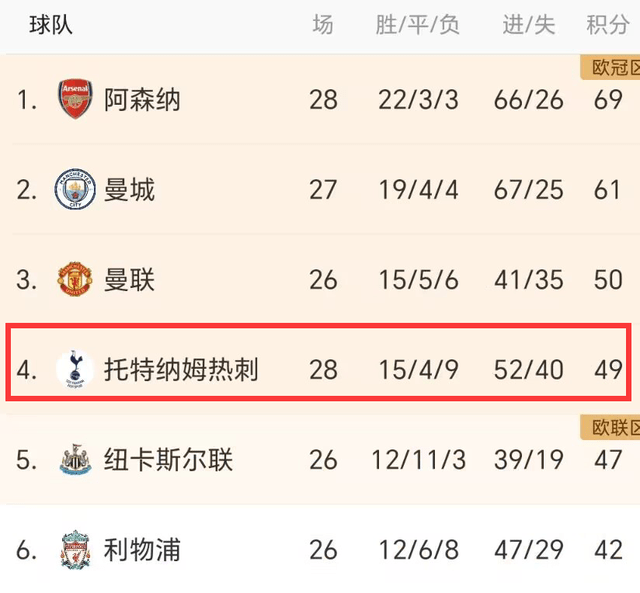Open 托特纳姆热刺 team details
The height and width of the screenshot is (593, 640).
pos(181,370)
